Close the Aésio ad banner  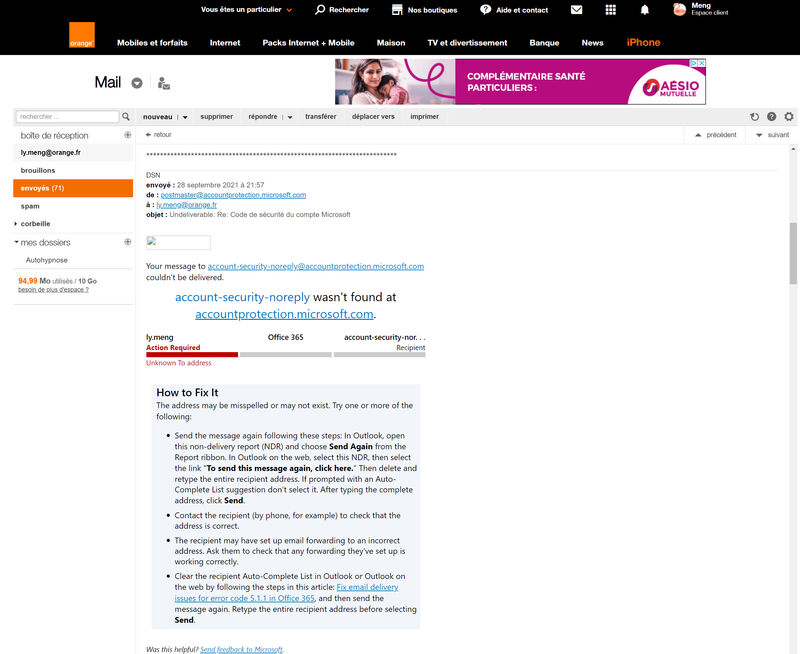[x=702, y=63]
